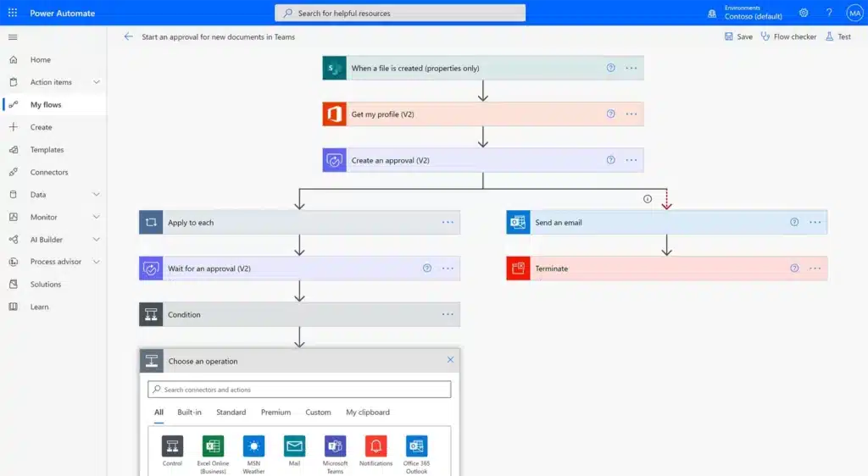Image resolution: width=868 pixels, height=476 pixels.
Task: Expand the Process advisor chevron
Action: pyautogui.click(x=97, y=262)
